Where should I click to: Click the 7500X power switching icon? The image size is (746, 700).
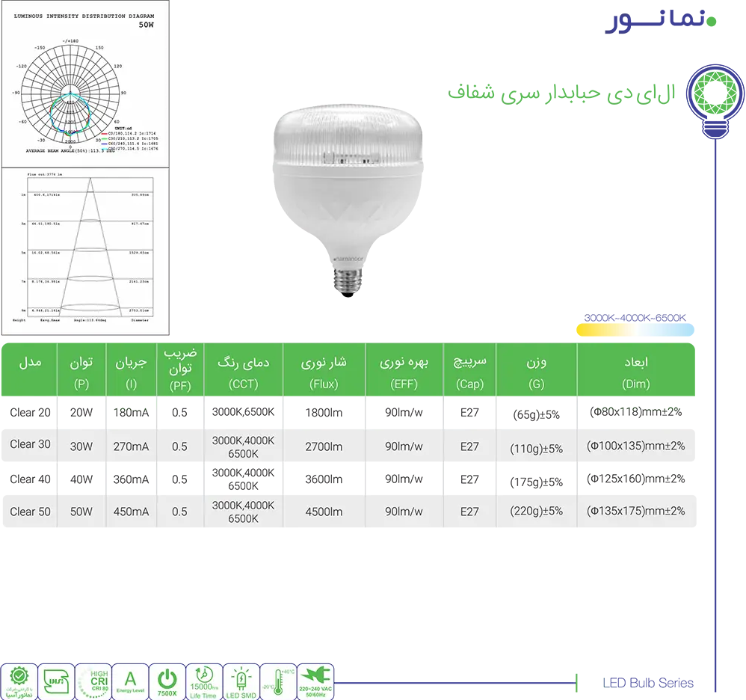(167, 681)
